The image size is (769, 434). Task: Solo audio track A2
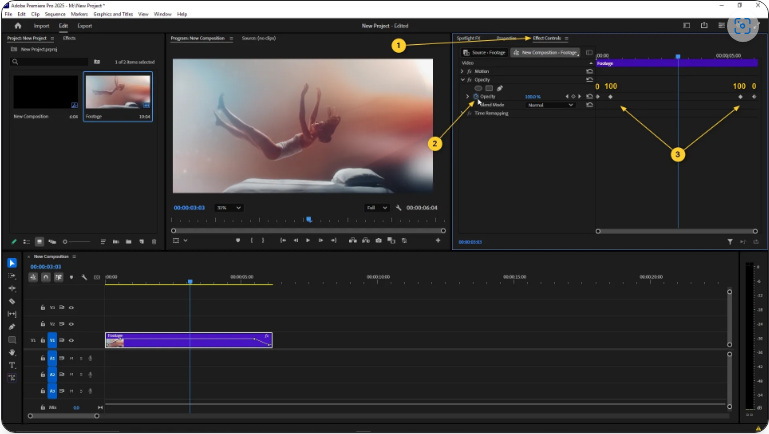(x=81, y=375)
